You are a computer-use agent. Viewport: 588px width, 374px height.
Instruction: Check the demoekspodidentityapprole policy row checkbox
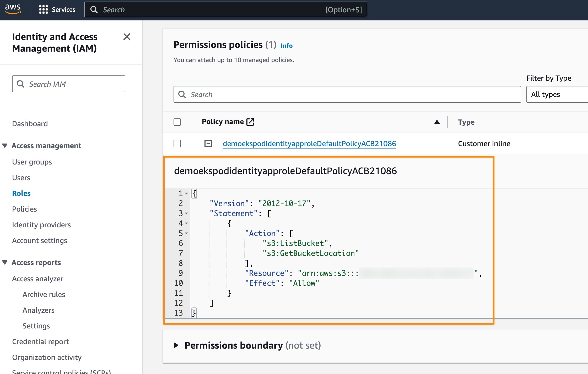(177, 144)
